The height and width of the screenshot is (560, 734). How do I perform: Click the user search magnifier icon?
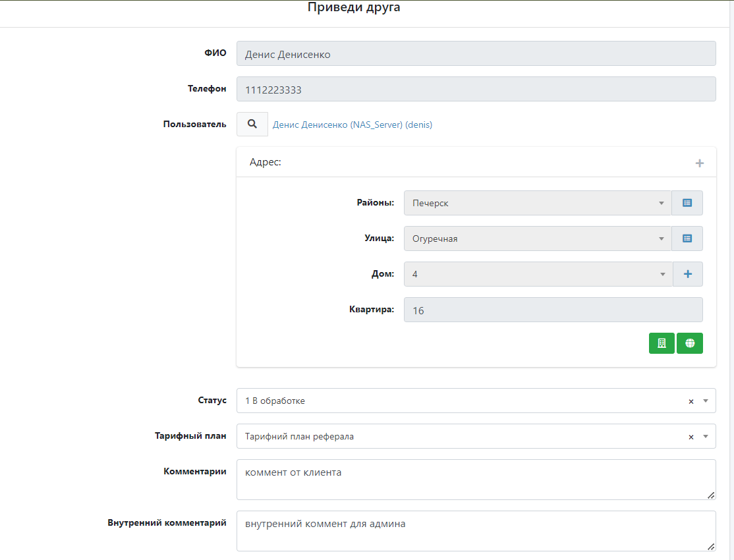click(252, 124)
